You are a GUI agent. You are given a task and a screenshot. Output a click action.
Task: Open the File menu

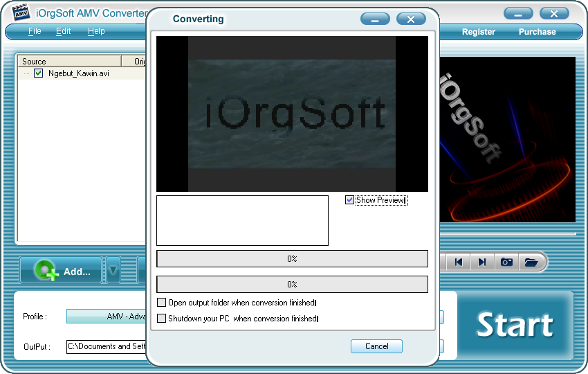click(35, 31)
